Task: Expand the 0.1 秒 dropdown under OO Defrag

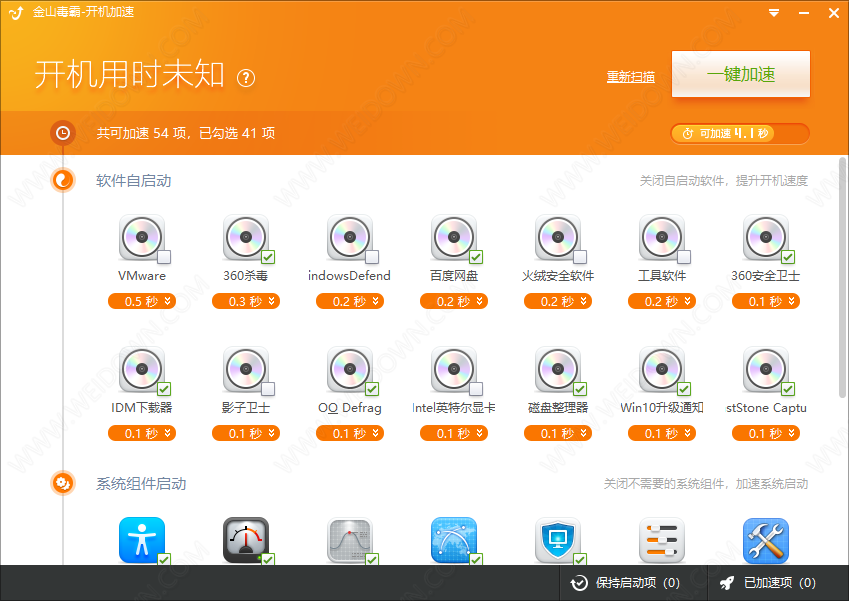Action: point(350,433)
